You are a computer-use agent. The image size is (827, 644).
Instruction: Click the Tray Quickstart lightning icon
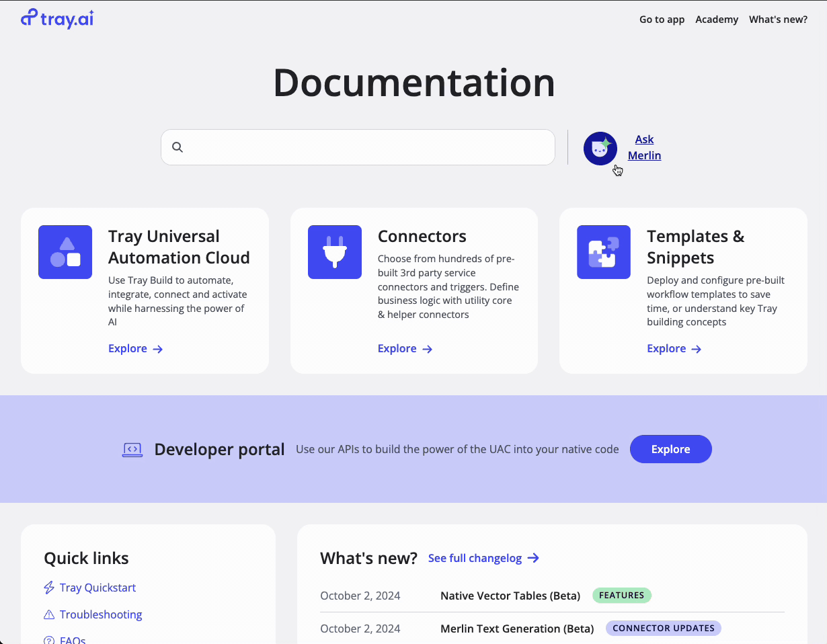(49, 588)
